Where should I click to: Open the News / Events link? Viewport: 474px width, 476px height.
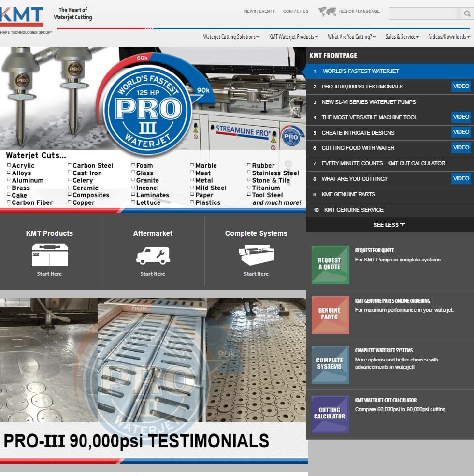[259, 11]
